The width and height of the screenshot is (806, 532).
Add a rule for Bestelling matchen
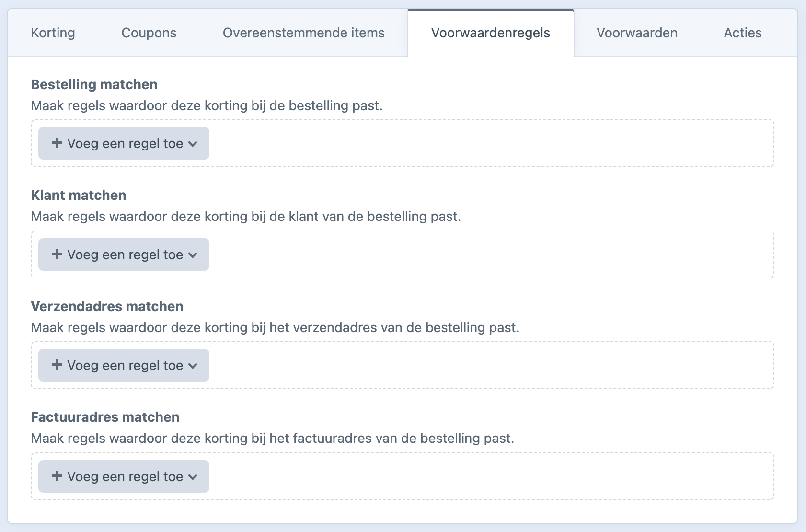coord(123,143)
